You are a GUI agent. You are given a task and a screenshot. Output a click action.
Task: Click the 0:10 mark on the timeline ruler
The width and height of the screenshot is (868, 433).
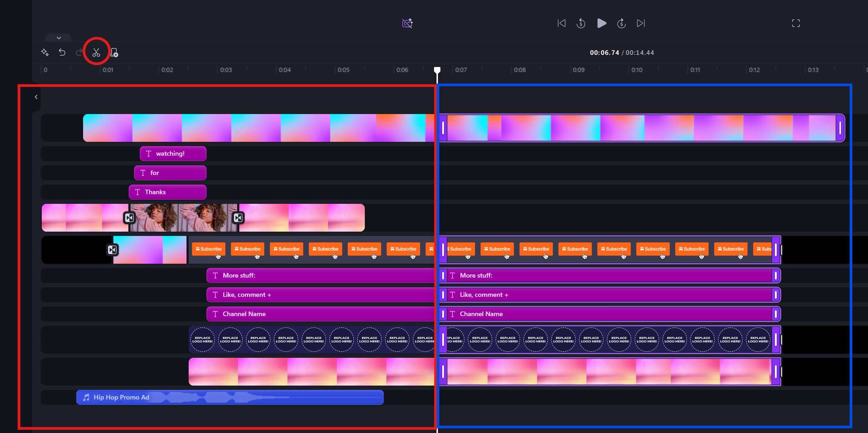(x=637, y=70)
